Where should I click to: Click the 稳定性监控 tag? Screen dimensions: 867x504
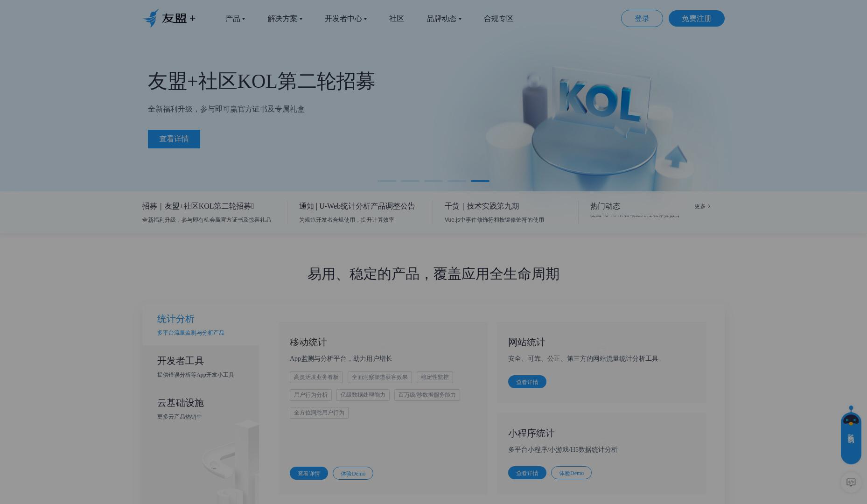pos(435,377)
